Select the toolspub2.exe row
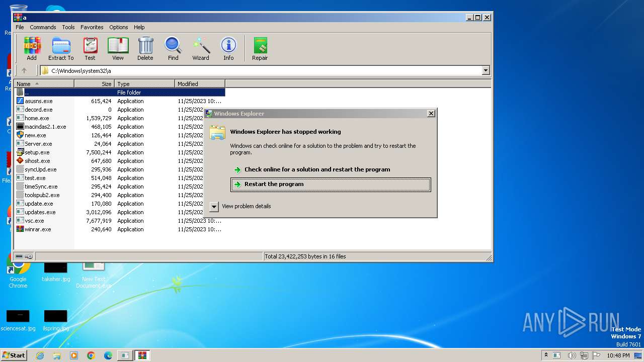The width and height of the screenshot is (644, 362). (120, 195)
